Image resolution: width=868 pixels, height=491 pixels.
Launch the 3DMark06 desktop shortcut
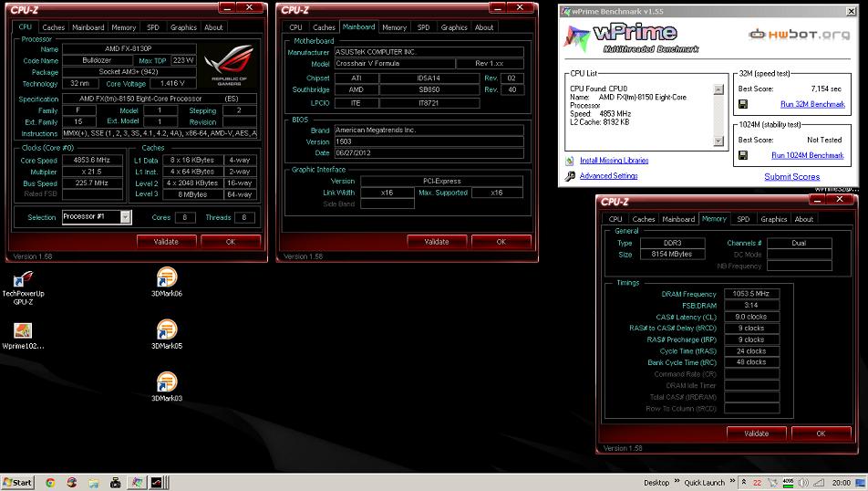[167, 281]
